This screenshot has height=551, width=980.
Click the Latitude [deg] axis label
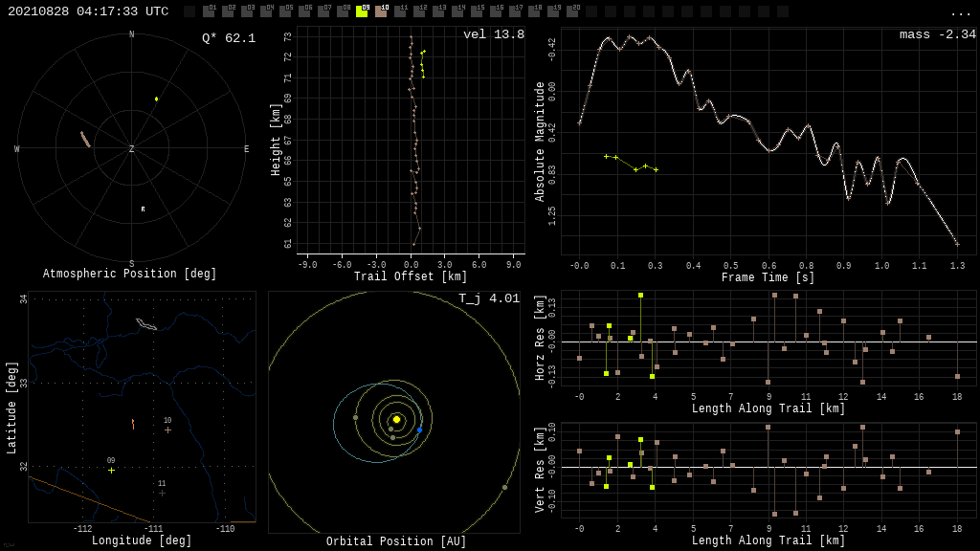click(11, 408)
